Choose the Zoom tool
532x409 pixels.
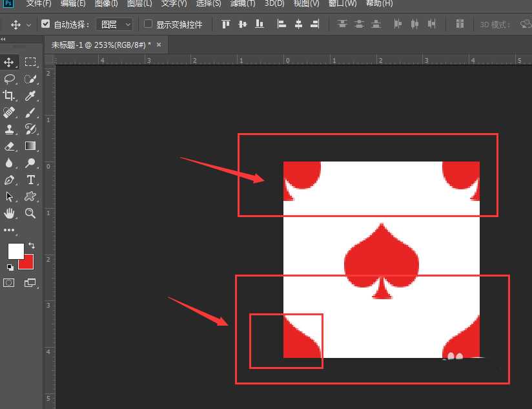coord(30,213)
